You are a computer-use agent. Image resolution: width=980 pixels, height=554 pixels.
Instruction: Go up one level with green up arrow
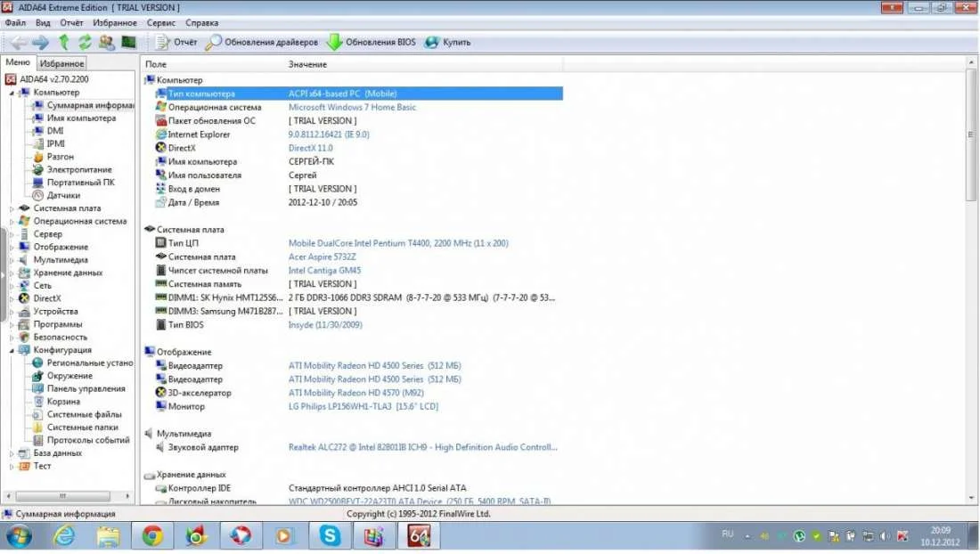pyautogui.click(x=64, y=43)
